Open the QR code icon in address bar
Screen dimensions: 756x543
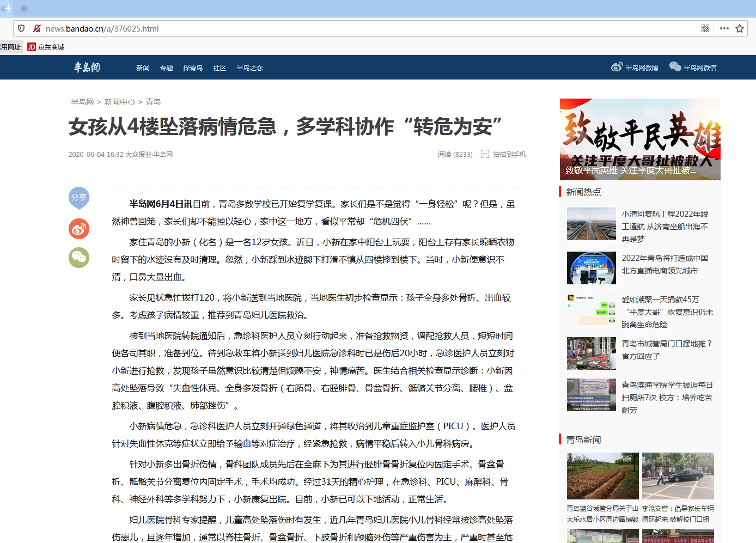[705, 28]
